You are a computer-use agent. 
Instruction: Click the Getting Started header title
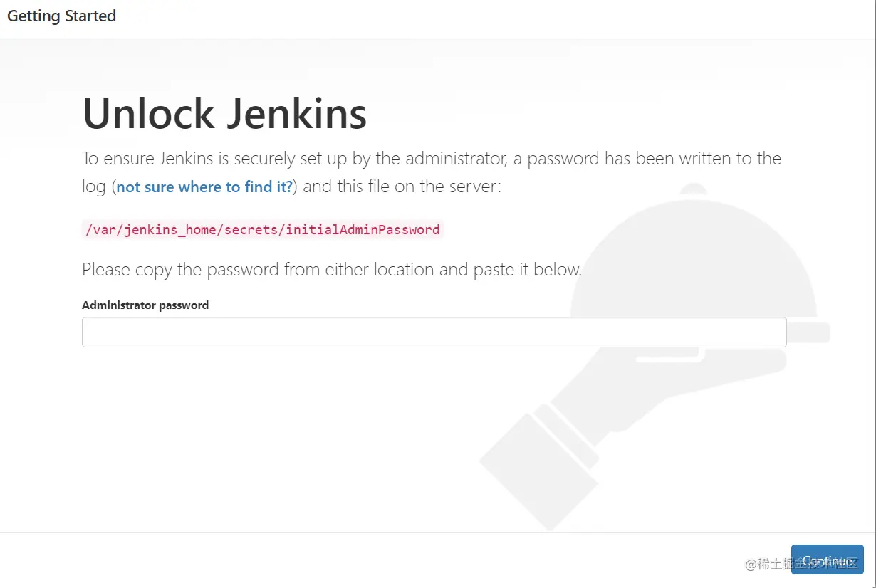61,16
